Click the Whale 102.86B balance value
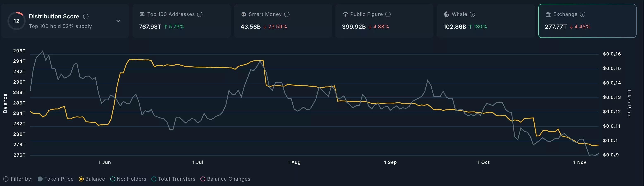Viewport: 644px width, 186px height. pyautogui.click(x=455, y=27)
